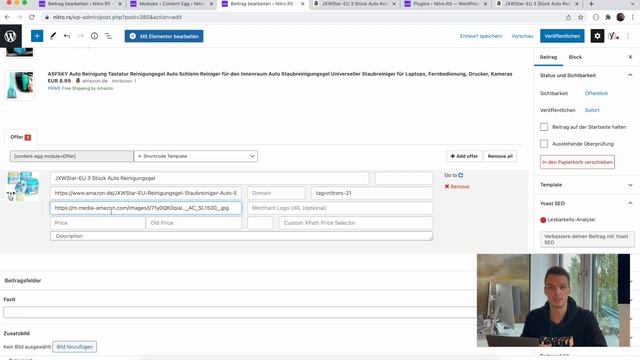The width and height of the screenshot is (640, 360).
Task: Close the settings sidebar
Action: 630,57
